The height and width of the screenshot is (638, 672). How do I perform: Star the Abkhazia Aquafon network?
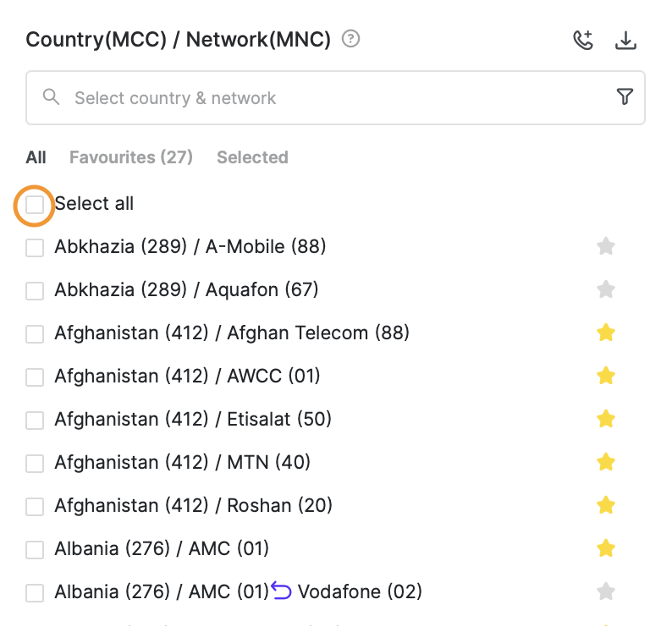pyautogui.click(x=606, y=289)
